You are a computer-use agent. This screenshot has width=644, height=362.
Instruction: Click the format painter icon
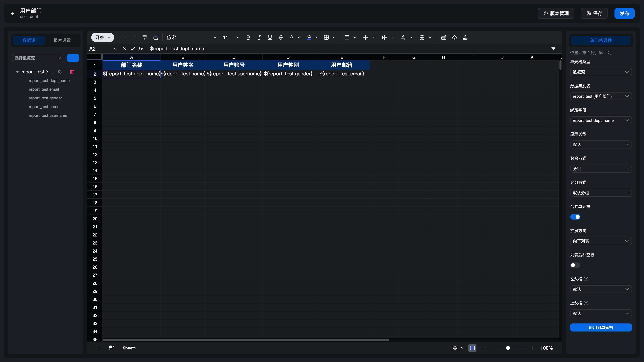(x=145, y=38)
